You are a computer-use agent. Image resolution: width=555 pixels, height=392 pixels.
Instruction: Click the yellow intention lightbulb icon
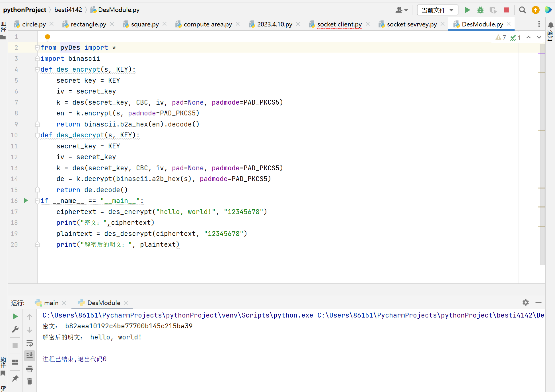pyautogui.click(x=48, y=37)
